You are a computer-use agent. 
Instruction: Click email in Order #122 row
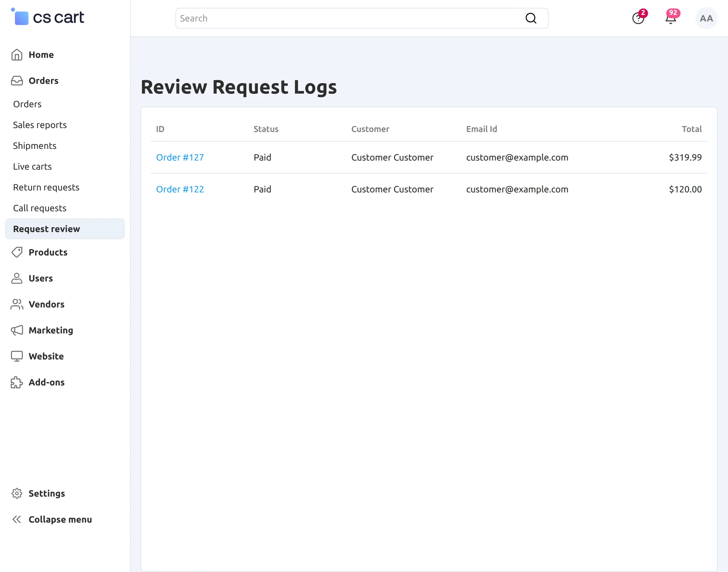tap(517, 189)
